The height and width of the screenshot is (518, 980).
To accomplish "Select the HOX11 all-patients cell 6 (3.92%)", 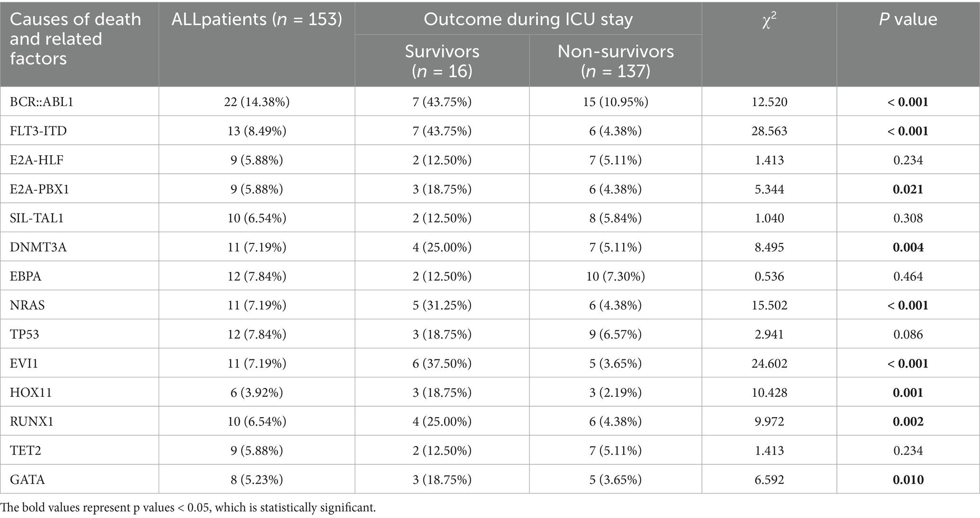I will (256, 393).
